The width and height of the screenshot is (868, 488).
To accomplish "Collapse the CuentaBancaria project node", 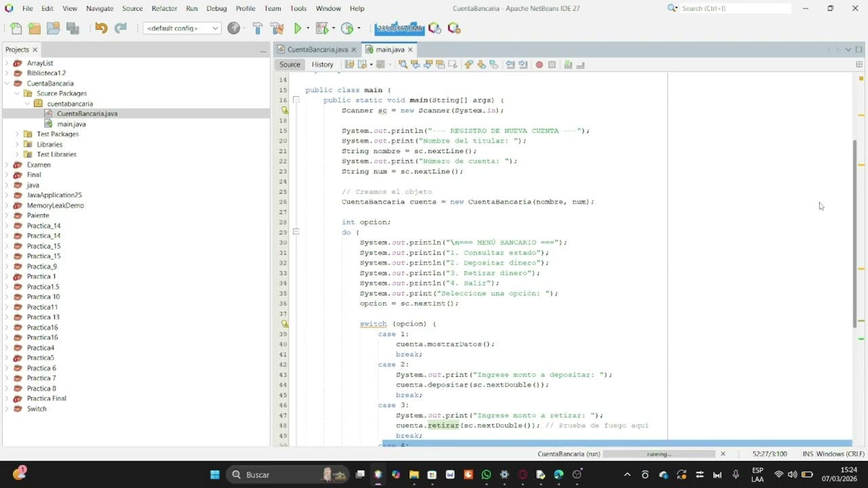I will [7, 83].
